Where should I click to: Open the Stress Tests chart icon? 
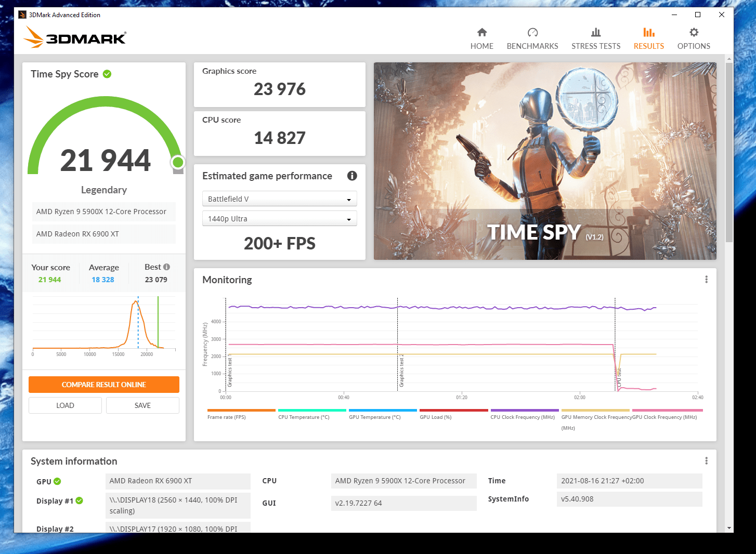click(x=596, y=32)
